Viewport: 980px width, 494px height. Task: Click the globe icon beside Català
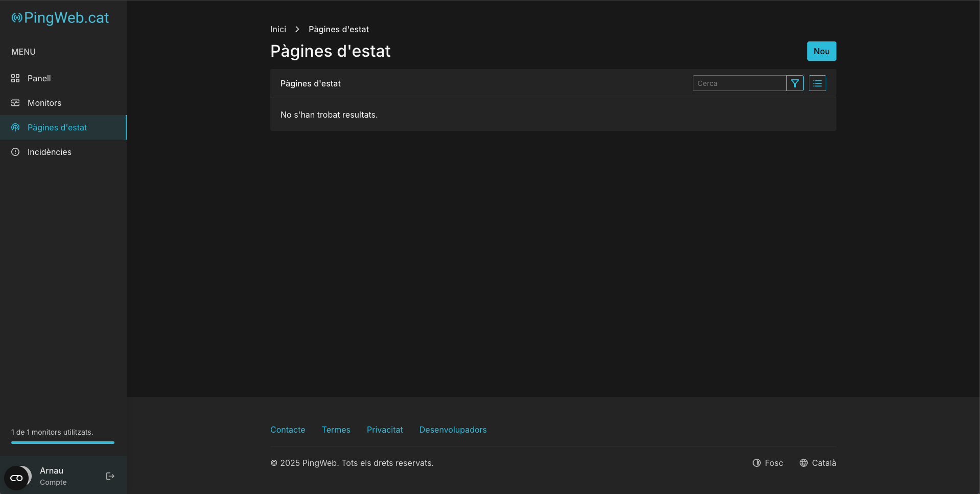coord(804,463)
